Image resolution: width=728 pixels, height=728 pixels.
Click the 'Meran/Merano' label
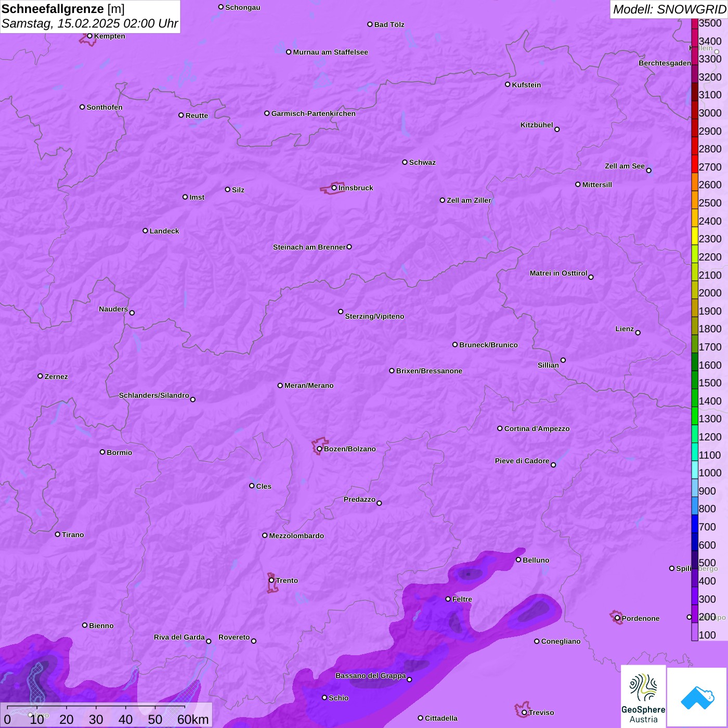click(x=309, y=385)
